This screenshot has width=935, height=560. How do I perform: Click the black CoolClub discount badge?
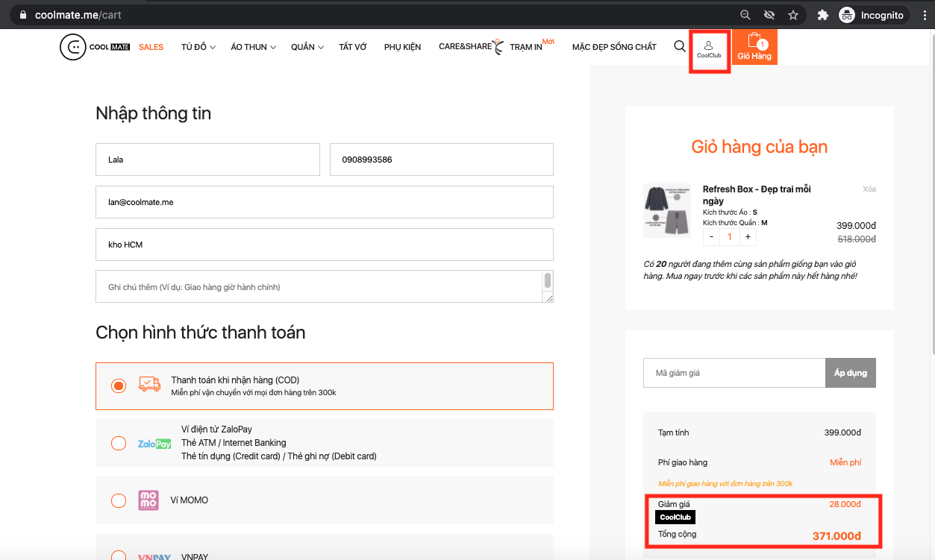(x=675, y=517)
